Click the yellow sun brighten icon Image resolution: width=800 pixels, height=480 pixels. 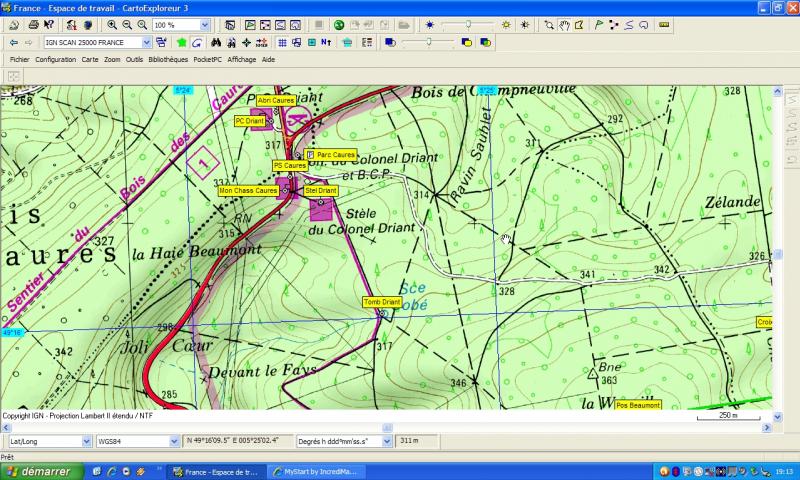pos(506,24)
